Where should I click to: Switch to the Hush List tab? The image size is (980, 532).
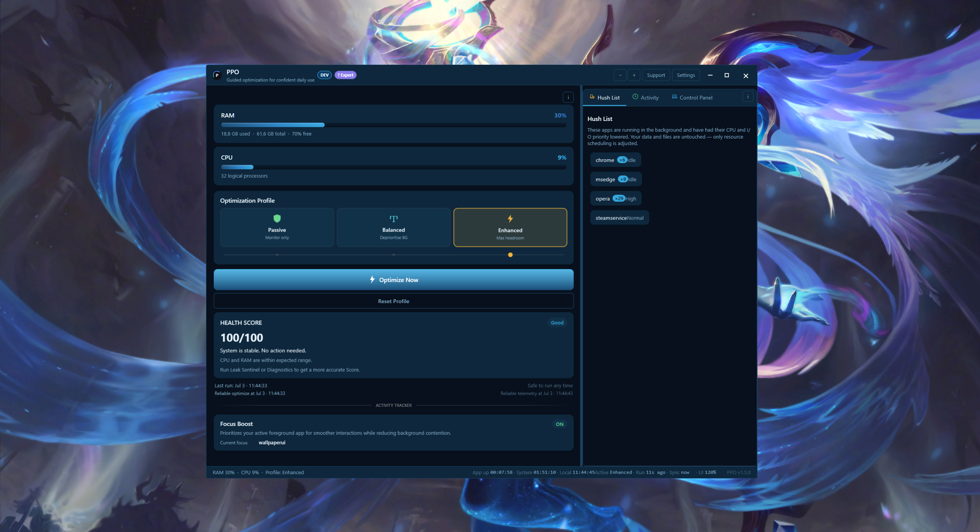tap(605, 98)
